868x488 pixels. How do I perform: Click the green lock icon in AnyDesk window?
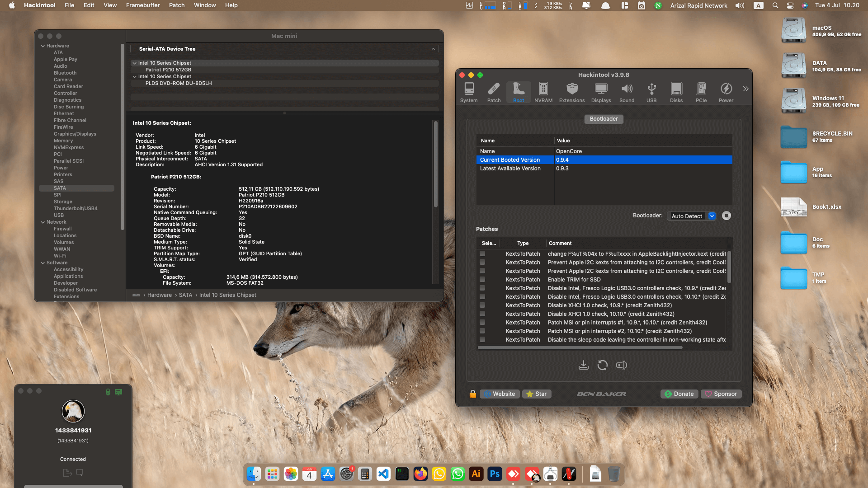(x=108, y=392)
